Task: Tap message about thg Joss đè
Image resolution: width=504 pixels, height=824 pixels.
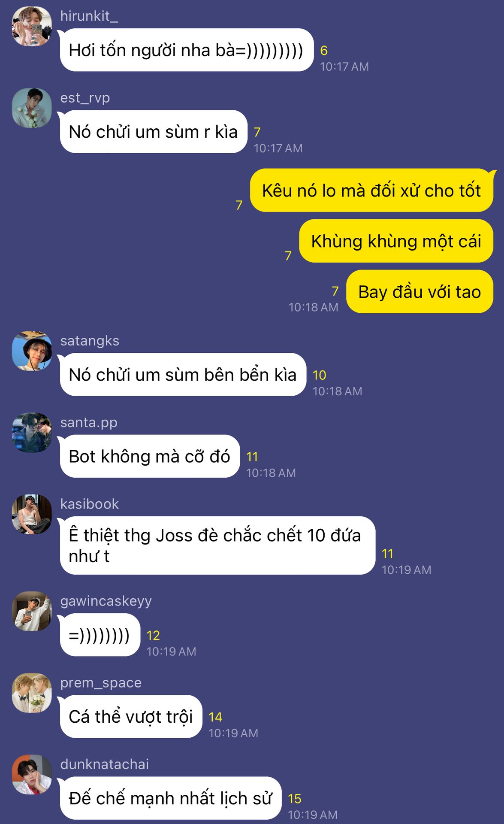Action: click(x=217, y=545)
